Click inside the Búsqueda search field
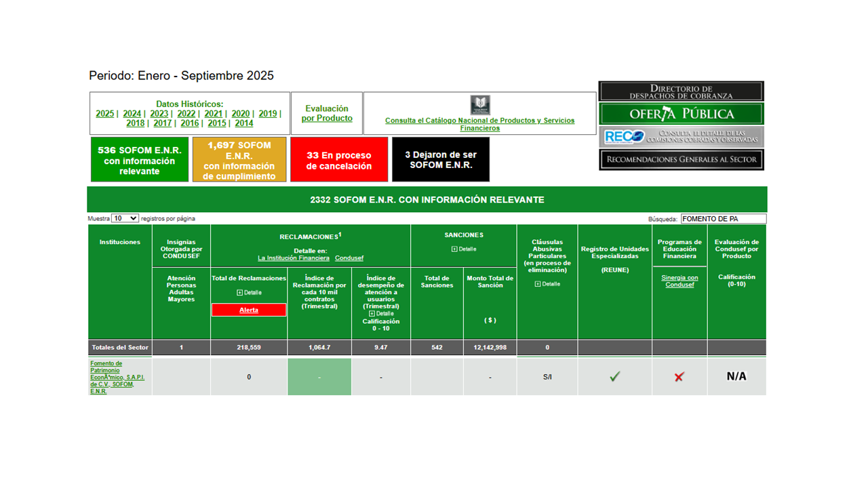This screenshot has width=868, height=488. tap(722, 218)
